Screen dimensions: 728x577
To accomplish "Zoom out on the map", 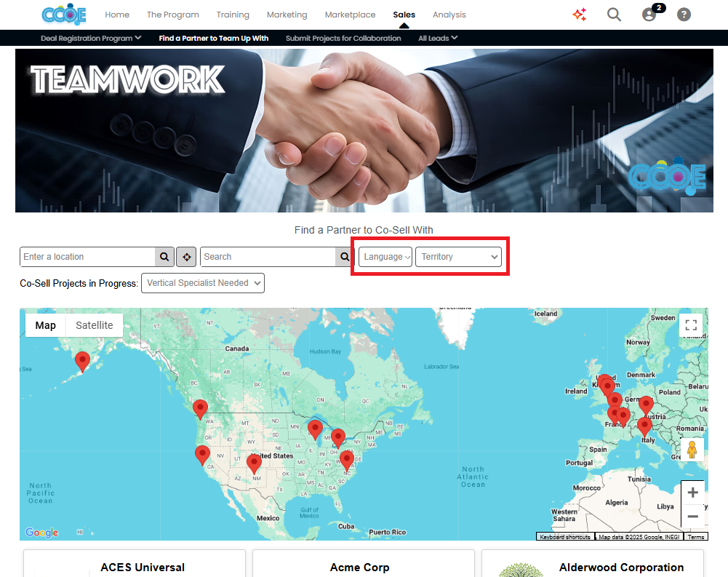I will tap(692, 516).
